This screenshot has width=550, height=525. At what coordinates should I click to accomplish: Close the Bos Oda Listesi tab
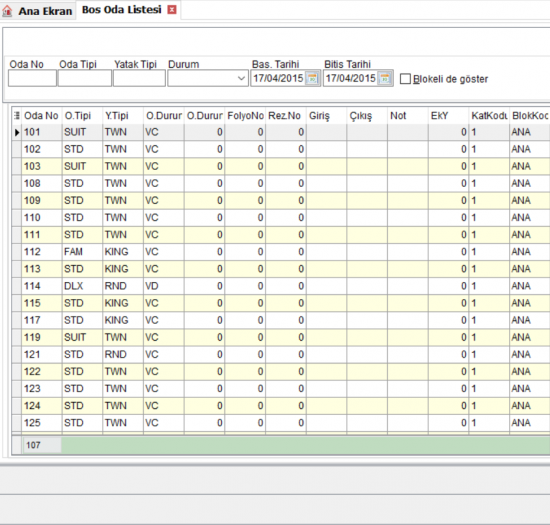(172, 10)
